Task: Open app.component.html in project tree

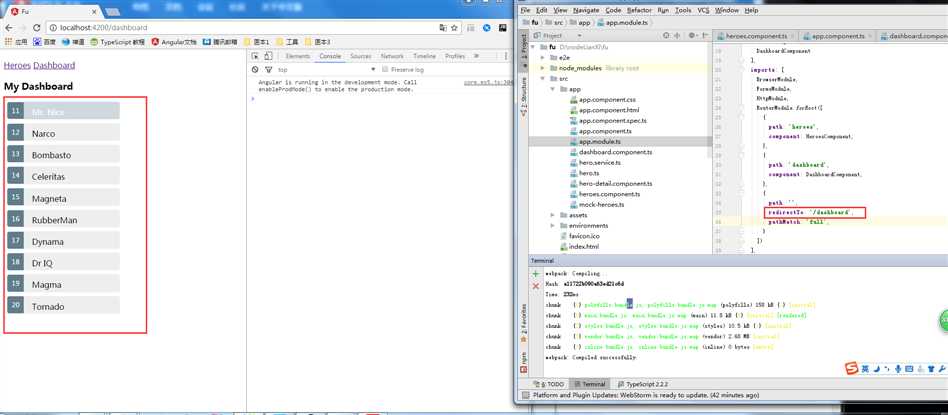Action: [605, 110]
